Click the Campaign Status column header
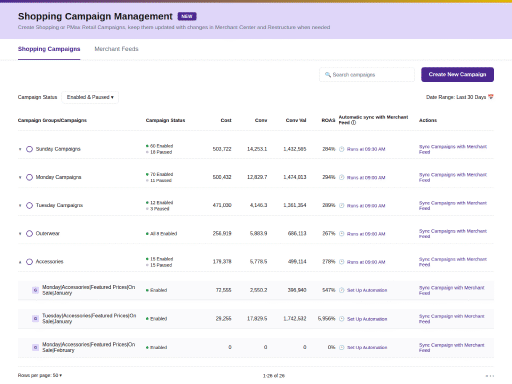Image resolution: width=512 pixels, height=384 pixels. 165,120
